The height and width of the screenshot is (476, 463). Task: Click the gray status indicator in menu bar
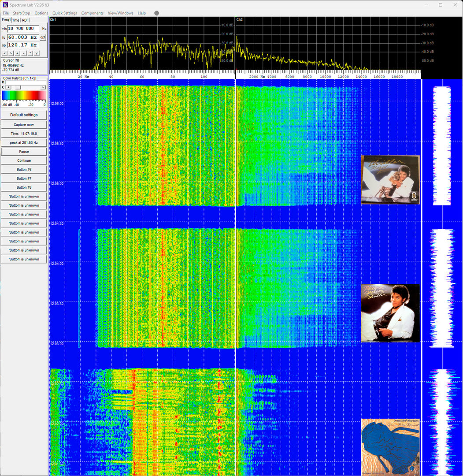(156, 13)
